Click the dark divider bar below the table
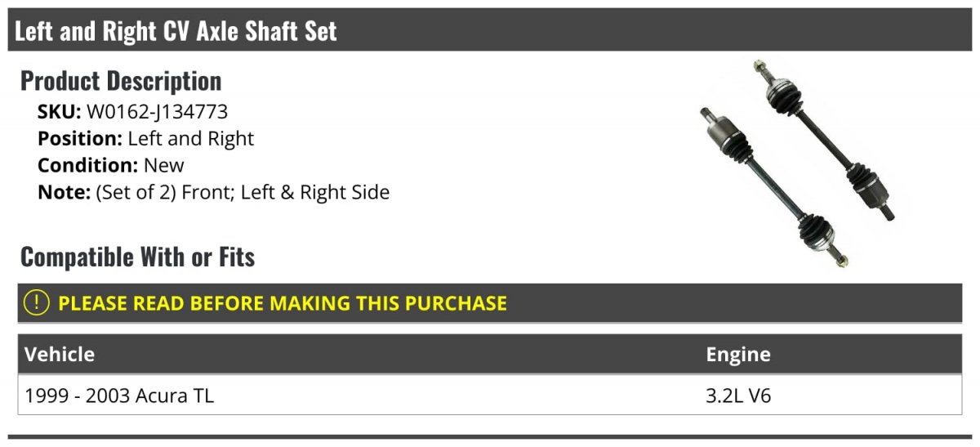This screenshot has height=447, width=980. point(490,437)
